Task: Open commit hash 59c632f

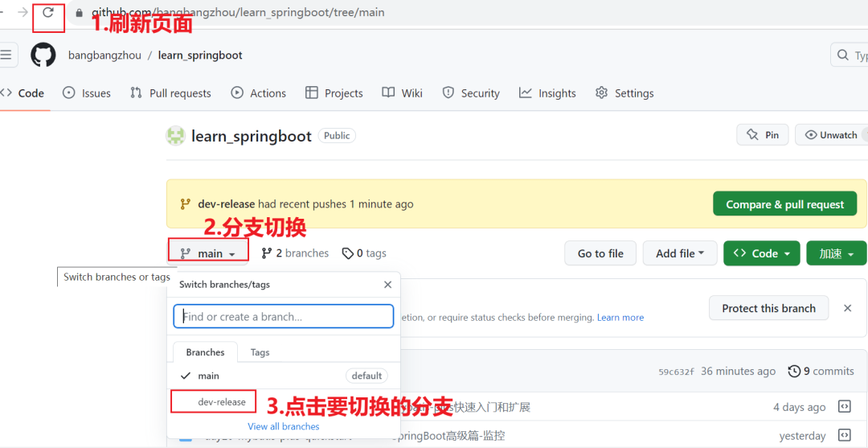Action: pos(676,371)
